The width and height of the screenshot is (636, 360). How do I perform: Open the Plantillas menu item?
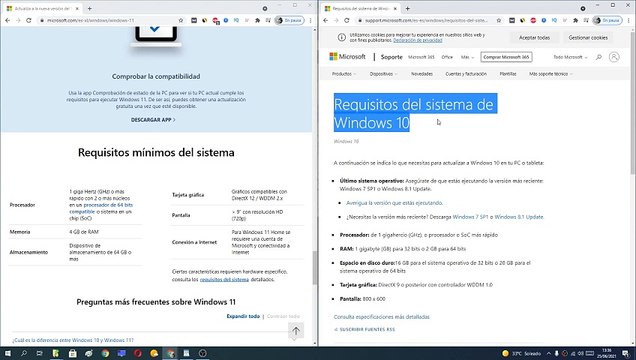508,74
